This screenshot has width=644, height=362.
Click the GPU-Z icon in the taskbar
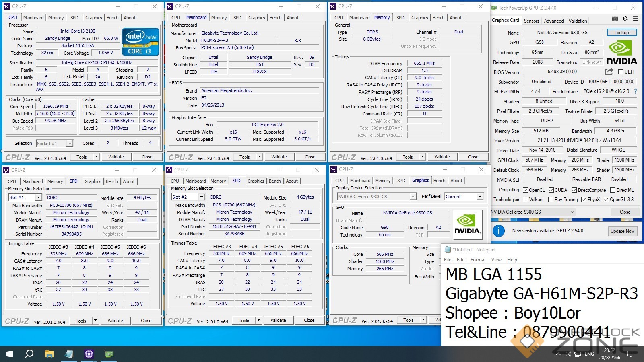109,354
